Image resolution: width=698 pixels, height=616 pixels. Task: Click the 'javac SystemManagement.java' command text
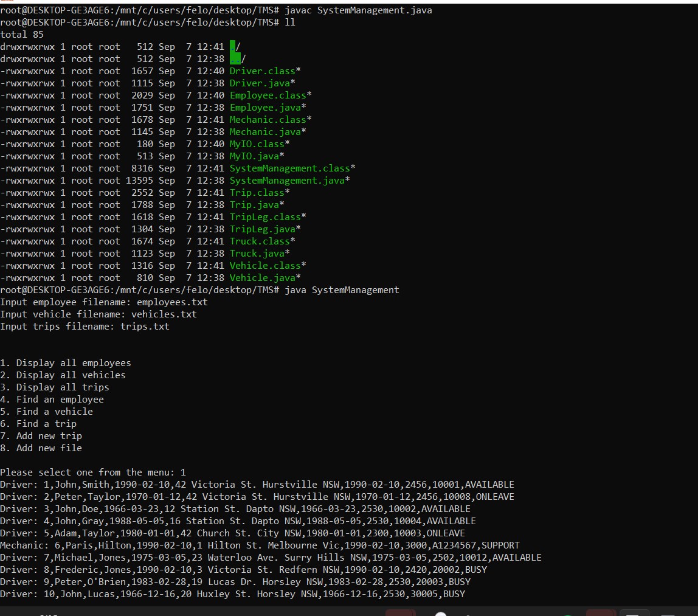tap(358, 10)
